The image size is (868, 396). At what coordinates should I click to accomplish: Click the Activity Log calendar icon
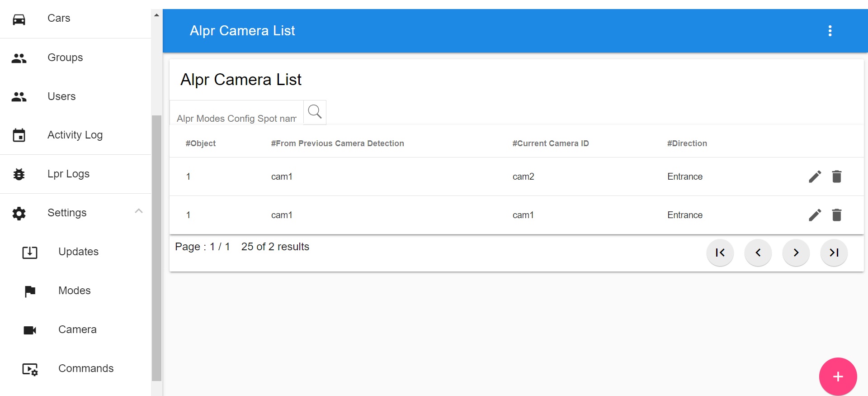[19, 135]
